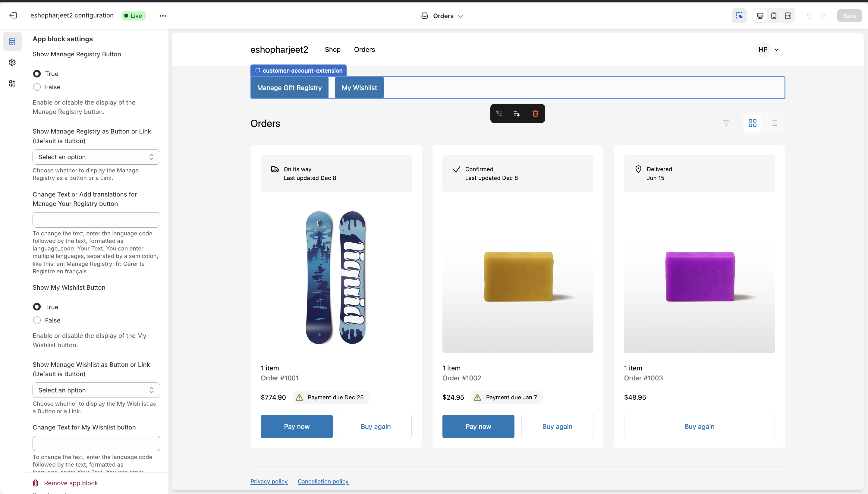The height and width of the screenshot is (494, 868).
Task: Click warning icon beside Payment due Dec 25
Action: 299,397
